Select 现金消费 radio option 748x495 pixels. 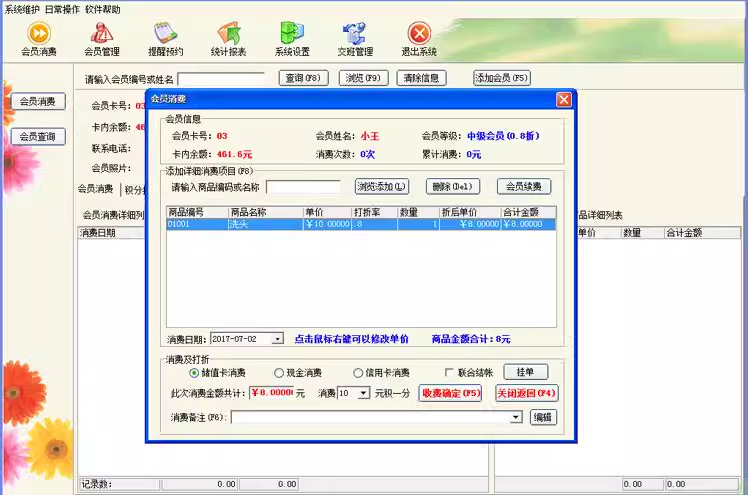point(279,373)
